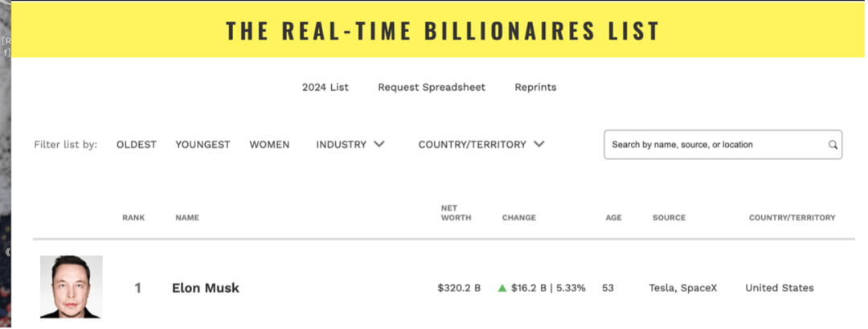Sort by the Name column header
This screenshot has width=868, height=329.
click(x=187, y=218)
